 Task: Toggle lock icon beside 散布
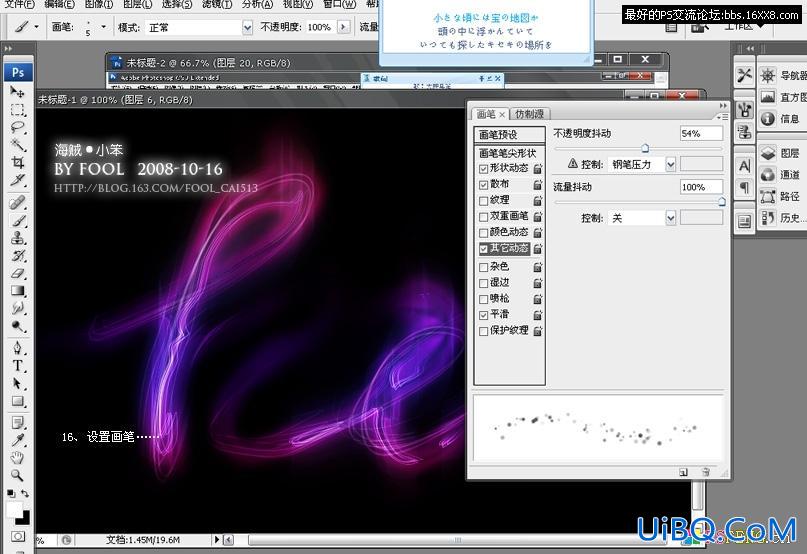(538, 184)
